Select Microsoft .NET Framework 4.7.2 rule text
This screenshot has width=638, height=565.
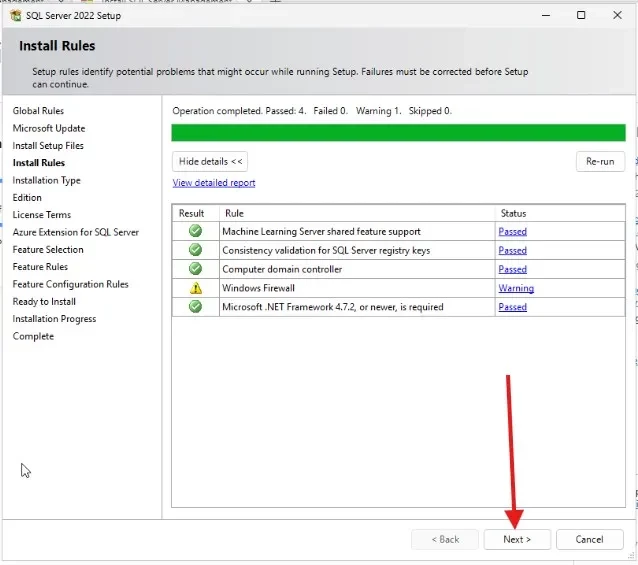pyautogui.click(x=333, y=307)
